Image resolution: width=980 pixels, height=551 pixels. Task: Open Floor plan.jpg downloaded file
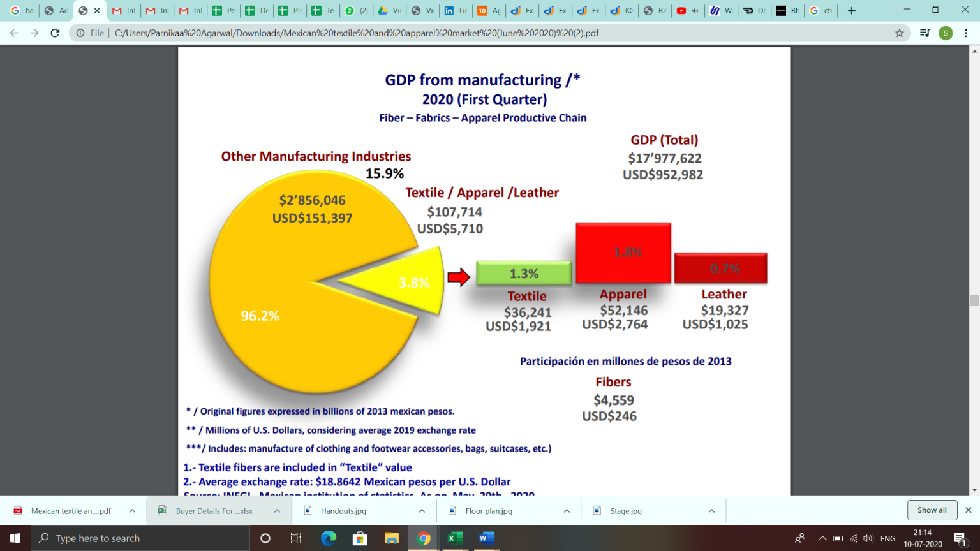[x=488, y=511]
